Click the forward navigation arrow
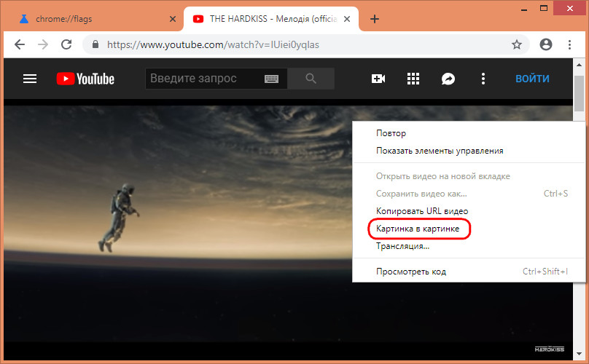This screenshot has width=589, height=364. coord(43,44)
